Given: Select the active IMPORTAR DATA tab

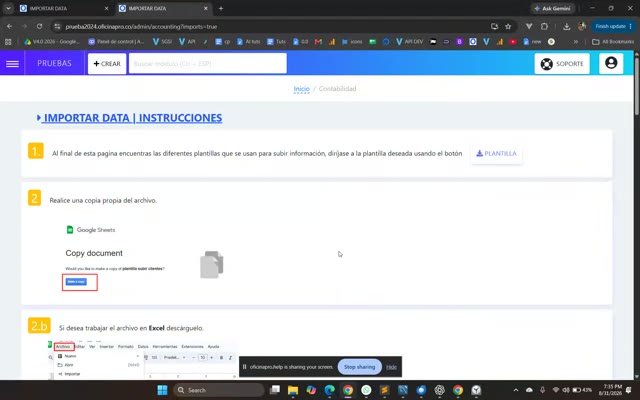Looking at the screenshot, I should coord(163,8).
